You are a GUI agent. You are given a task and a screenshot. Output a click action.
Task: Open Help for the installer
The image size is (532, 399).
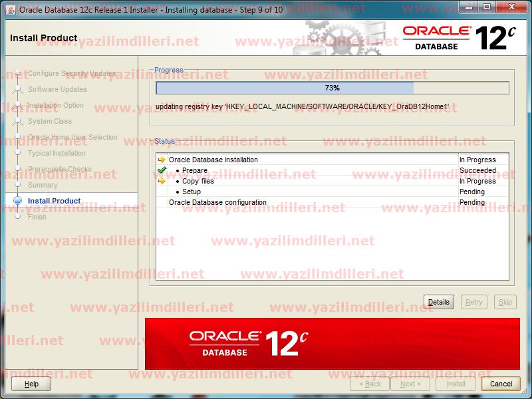tap(31, 384)
